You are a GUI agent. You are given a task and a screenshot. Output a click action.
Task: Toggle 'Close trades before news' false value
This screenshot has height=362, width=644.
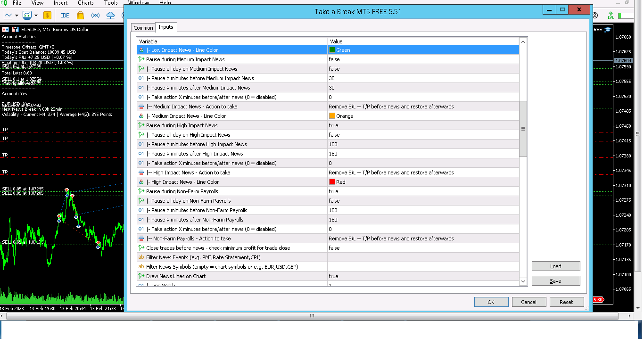click(x=423, y=248)
